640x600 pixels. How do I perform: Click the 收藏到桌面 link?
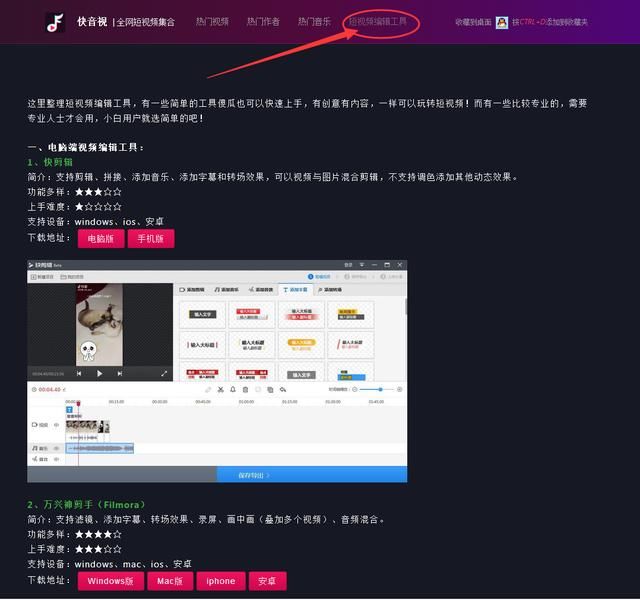[473, 22]
